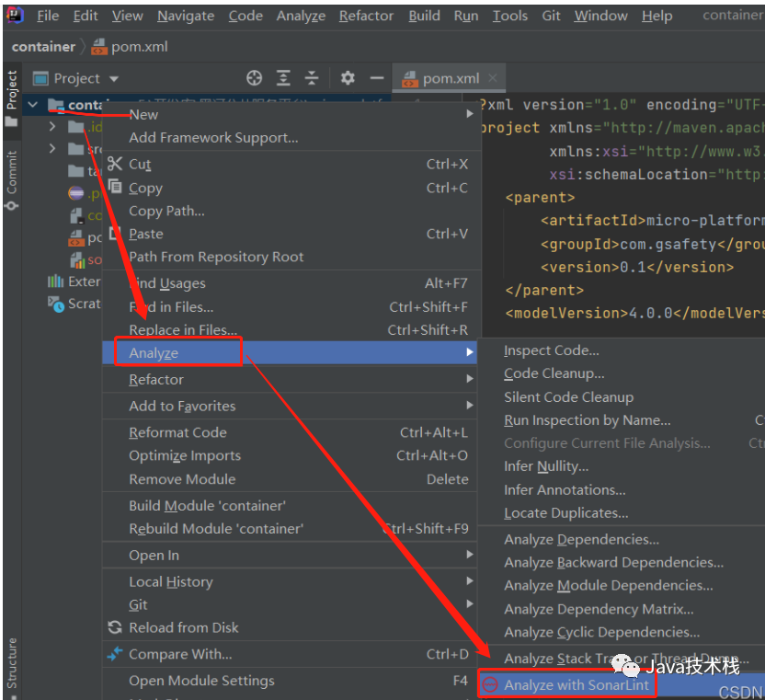Click the Reload from Disk refresh icon

tap(115, 627)
